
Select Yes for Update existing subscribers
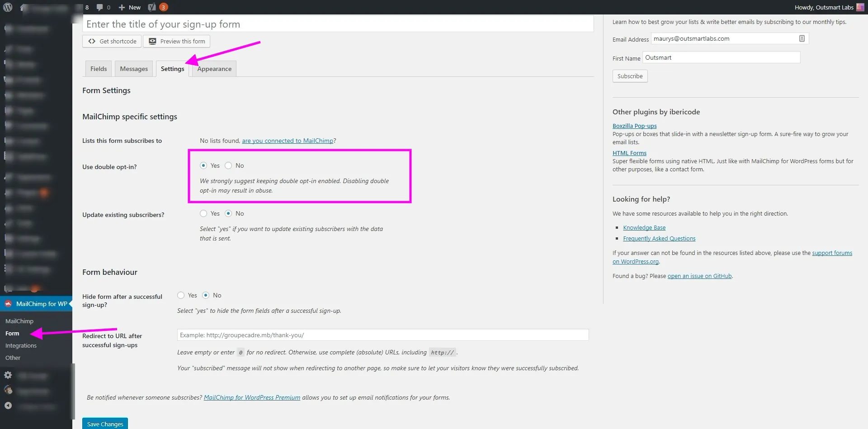tap(203, 213)
